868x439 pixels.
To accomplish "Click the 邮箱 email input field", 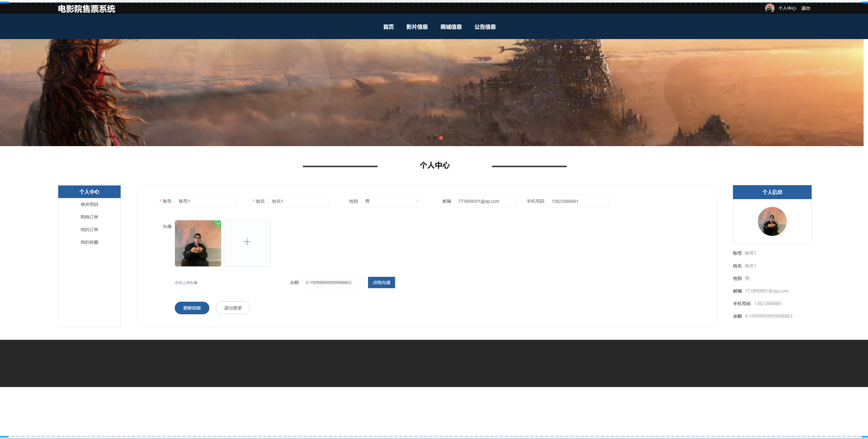I will [x=485, y=201].
